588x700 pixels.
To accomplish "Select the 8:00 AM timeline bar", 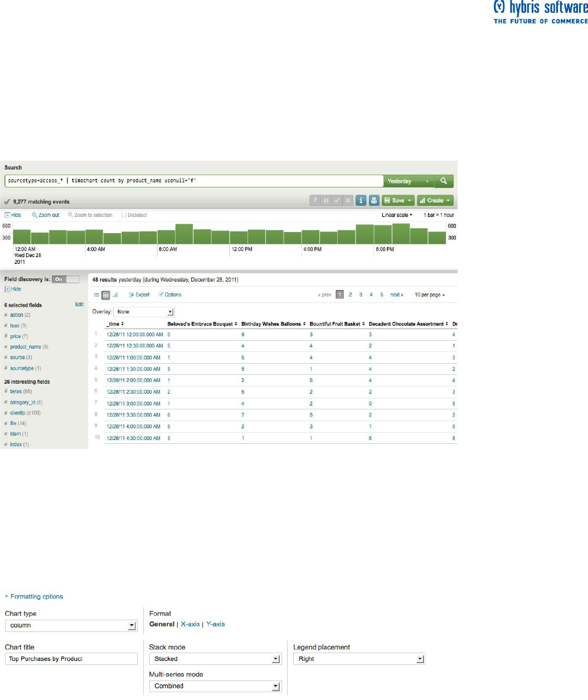I will pos(166,238).
